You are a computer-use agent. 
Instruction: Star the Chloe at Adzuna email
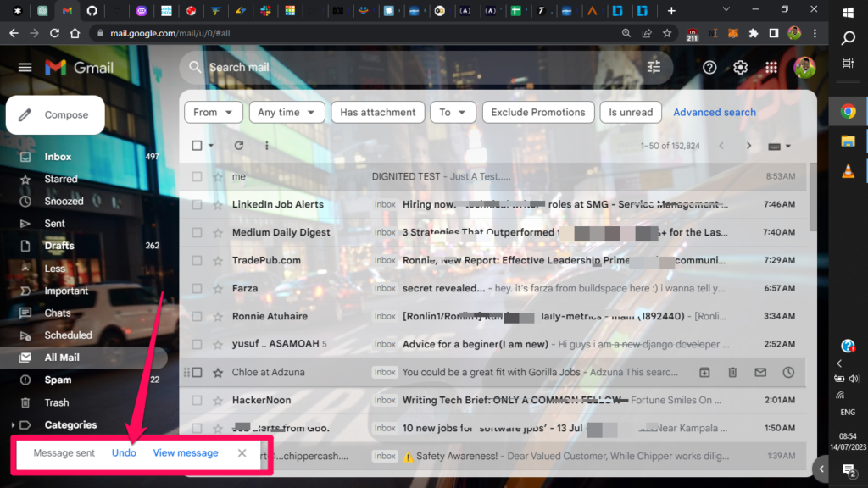[x=218, y=373]
